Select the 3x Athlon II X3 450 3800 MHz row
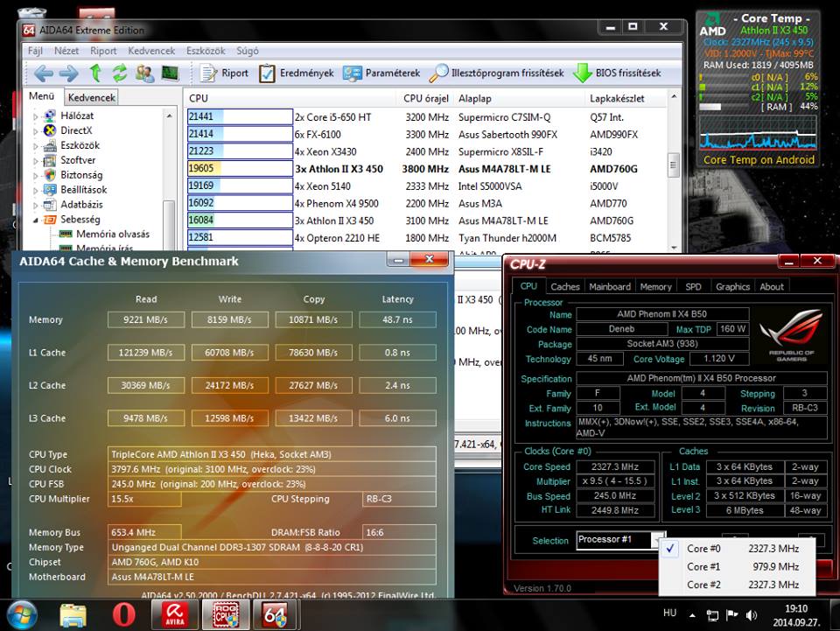Image resolution: width=840 pixels, height=631 pixels. [426, 169]
